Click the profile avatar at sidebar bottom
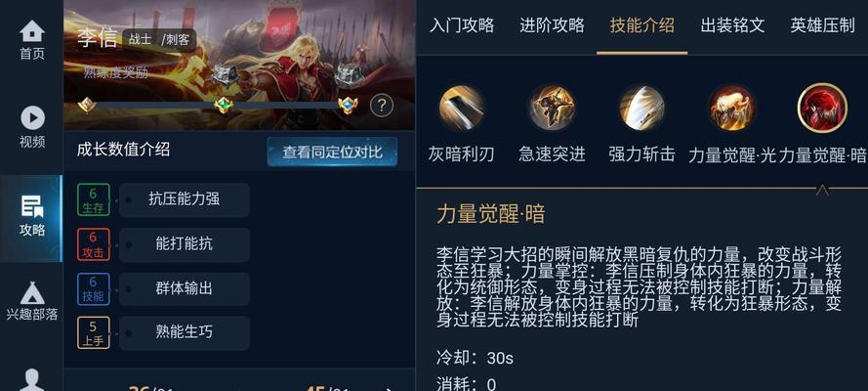Image resolution: width=868 pixels, height=391 pixels. click(32, 380)
